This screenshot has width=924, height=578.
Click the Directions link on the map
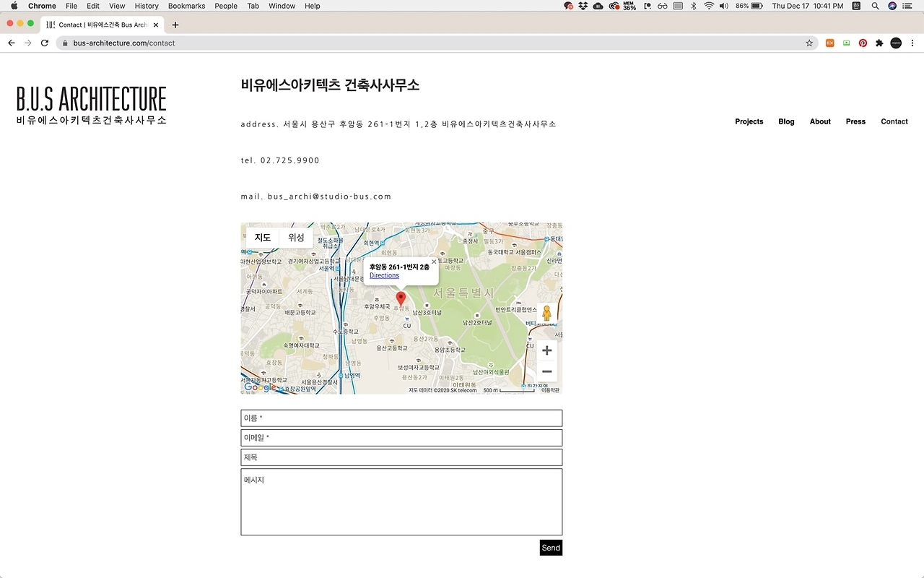[384, 275]
